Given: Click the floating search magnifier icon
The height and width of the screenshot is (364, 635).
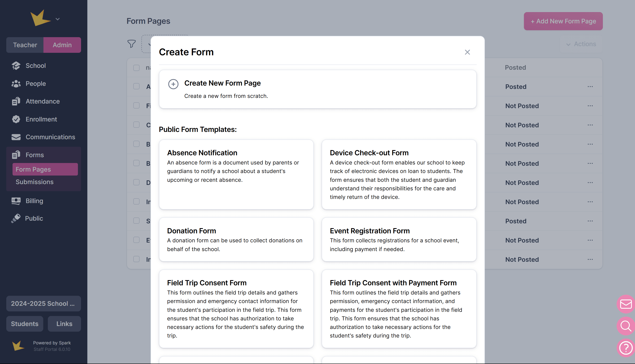Looking at the screenshot, I should 626,326.
